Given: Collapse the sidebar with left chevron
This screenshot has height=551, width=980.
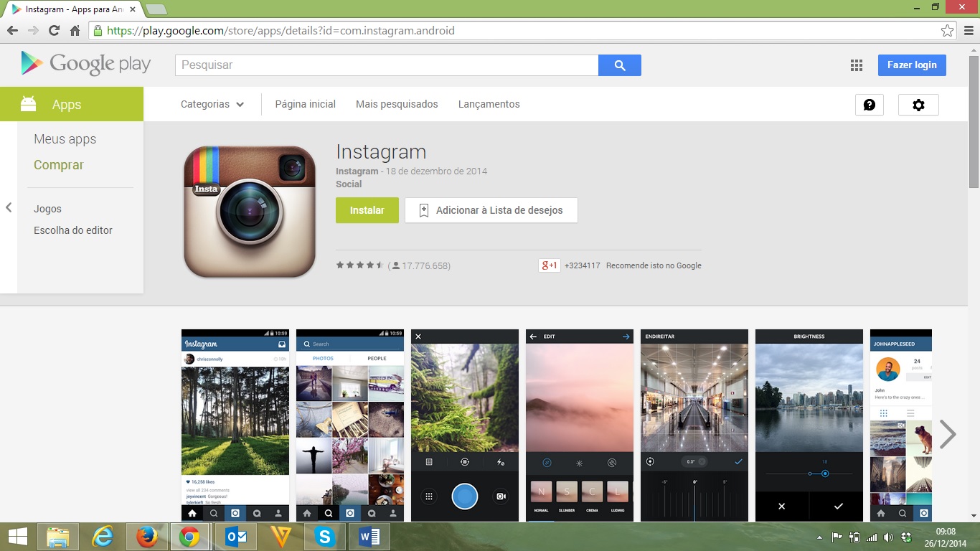Looking at the screenshot, I should [9, 207].
